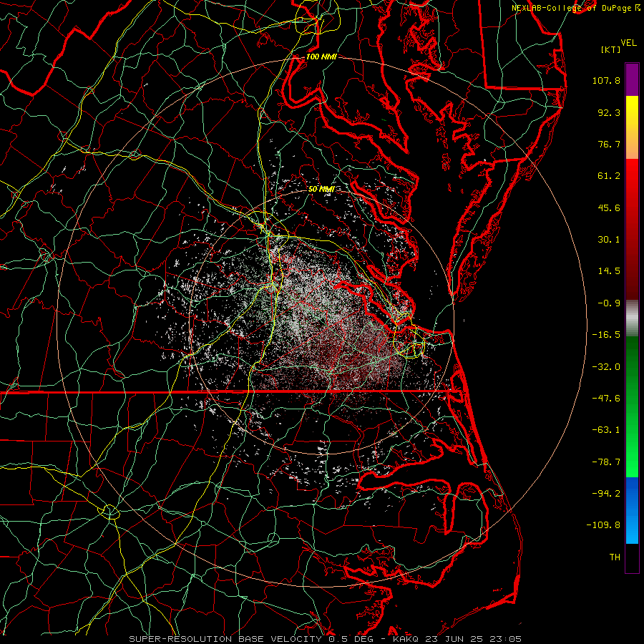This screenshot has height=644, width=644.
Task: Click the [KT] units label
Action: pos(610,49)
